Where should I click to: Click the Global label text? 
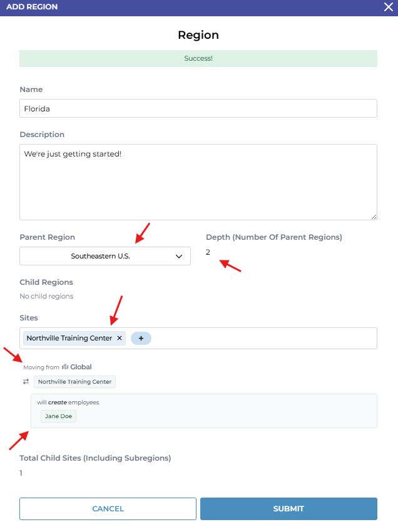[81, 367]
